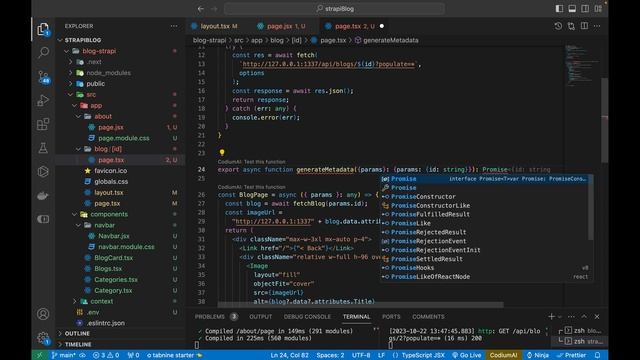Viewport: 640px width, 360px height.
Task: Open the Extensions view
Action: click(43, 124)
